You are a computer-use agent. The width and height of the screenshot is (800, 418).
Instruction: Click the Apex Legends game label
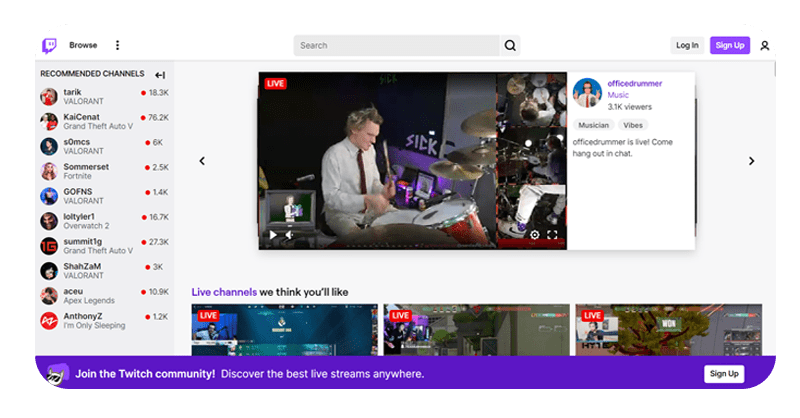point(89,301)
